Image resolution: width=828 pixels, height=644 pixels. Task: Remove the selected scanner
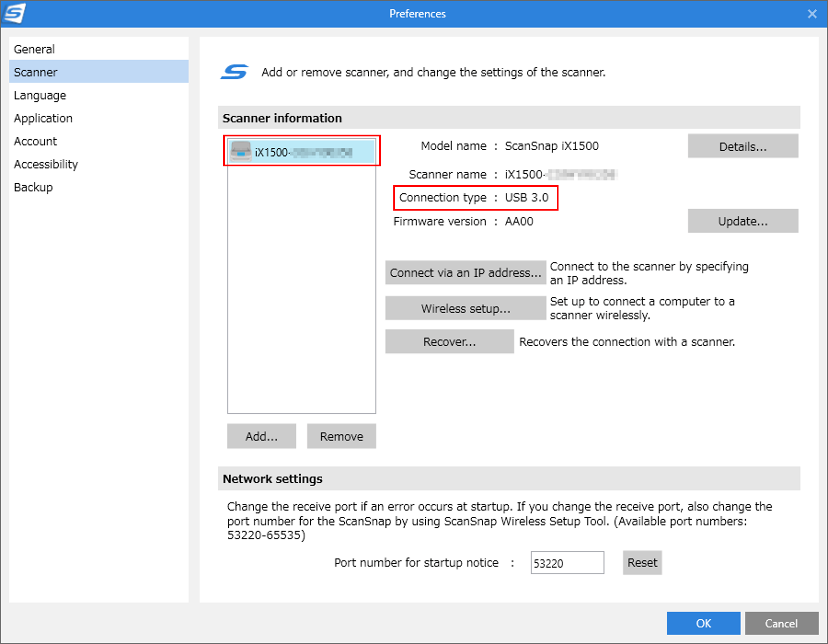(x=341, y=436)
